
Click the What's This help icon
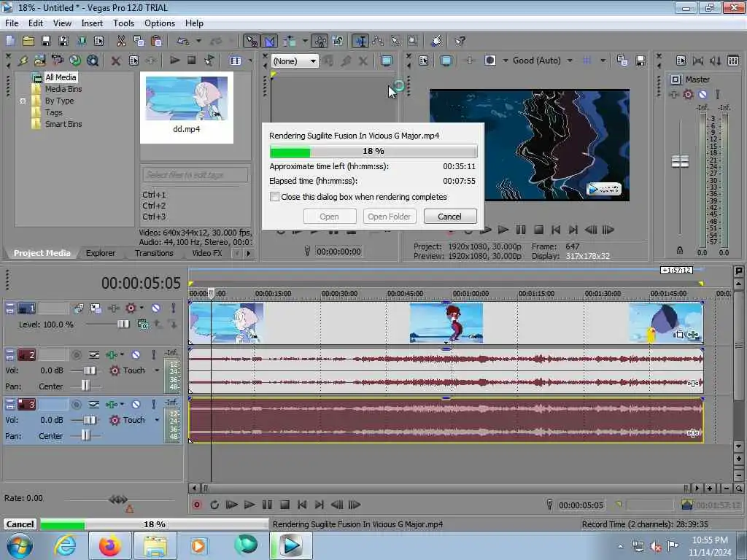pos(460,41)
